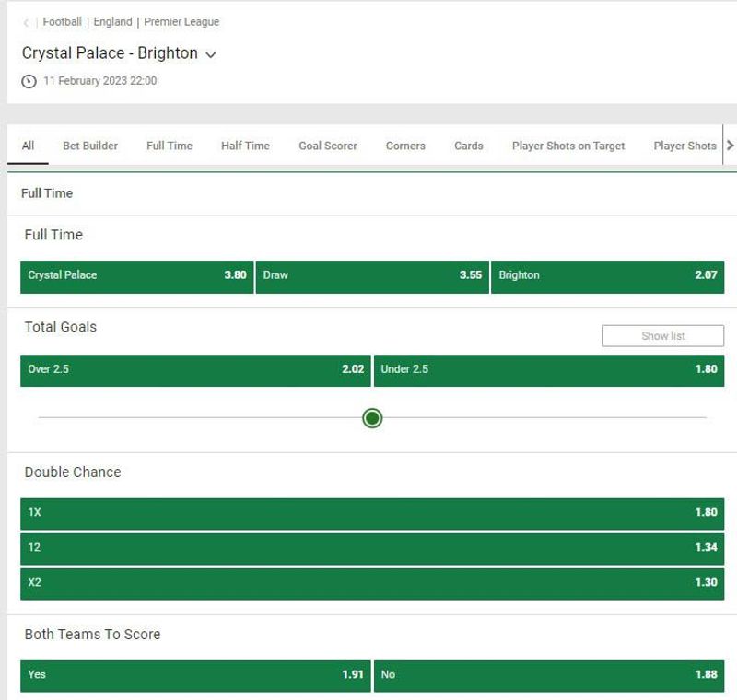Select Double Chance 1X at 1.80
The image size is (737, 700).
372,514
